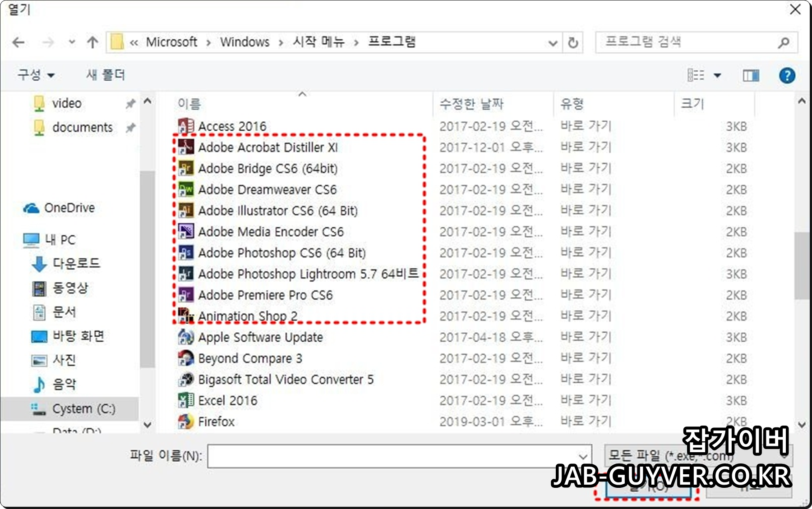The height and width of the screenshot is (509, 812).
Task: Open documents quick access folder
Action: pos(82,128)
